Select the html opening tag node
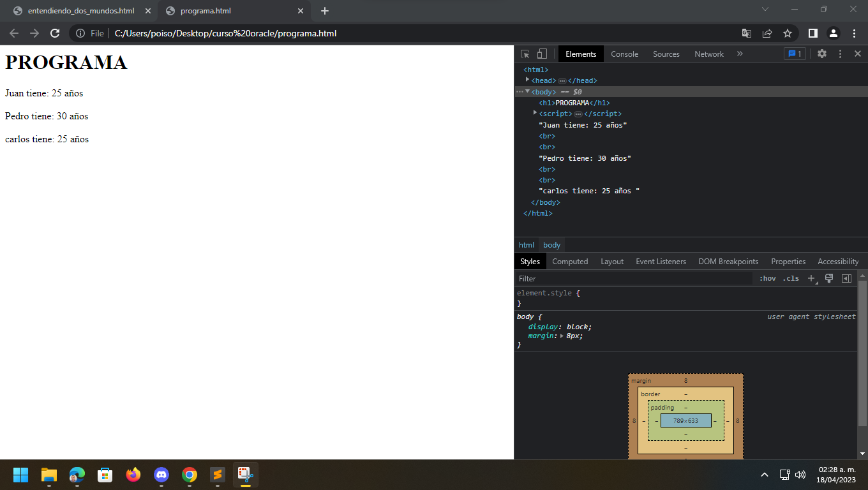The width and height of the screenshot is (868, 490). tap(535, 70)
